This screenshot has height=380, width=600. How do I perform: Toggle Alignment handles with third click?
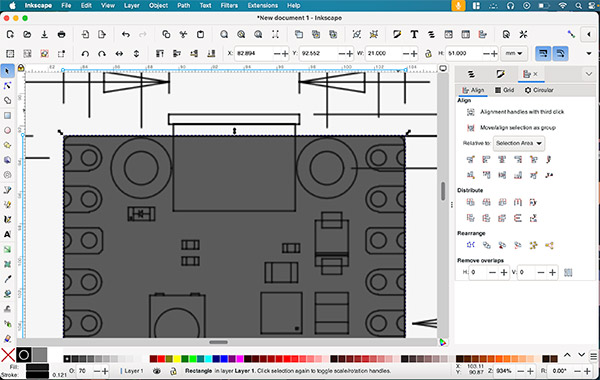pyautogui.click(x=471, y=112)
